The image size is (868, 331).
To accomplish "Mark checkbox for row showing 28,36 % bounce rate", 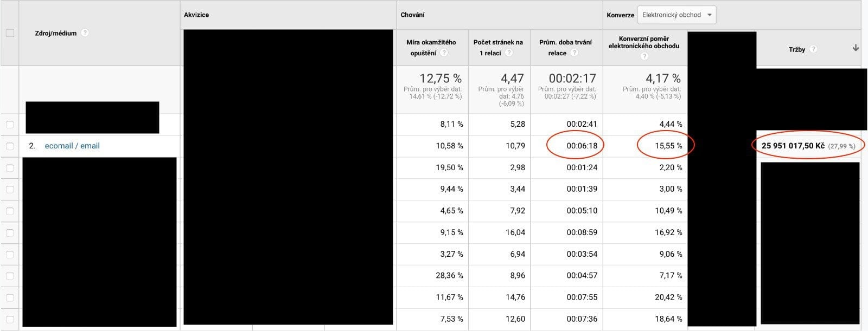I will tap(10, 276).
